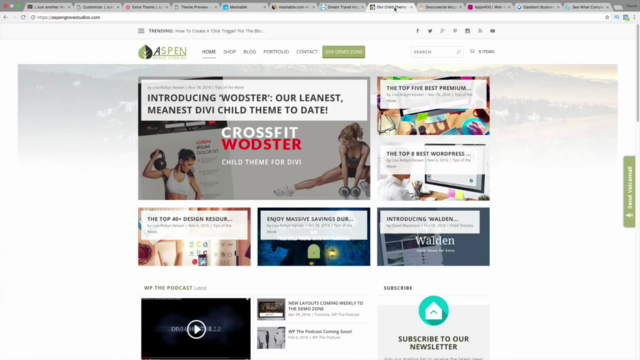Open 'Introducing Walden' post
This screenshot has height=360, width=640.
coord(422,219)
